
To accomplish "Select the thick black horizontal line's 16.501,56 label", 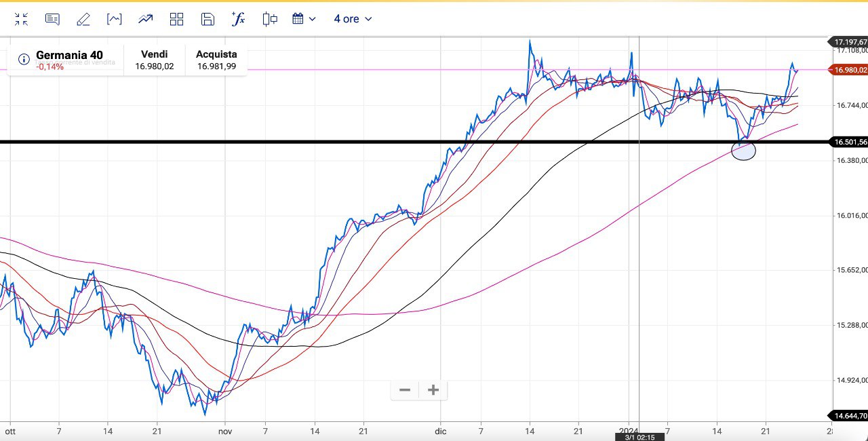I will coord(850,142).
